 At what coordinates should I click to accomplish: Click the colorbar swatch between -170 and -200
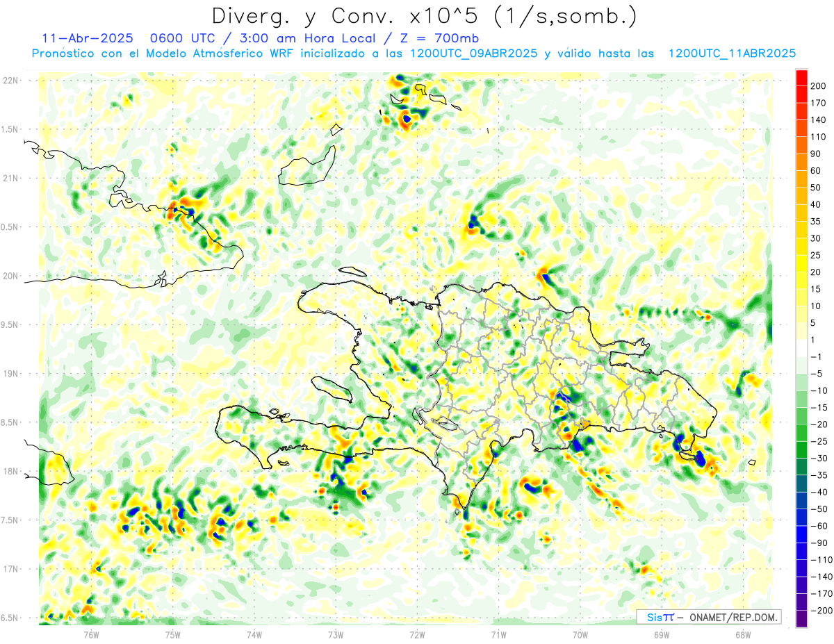point(801,602)
